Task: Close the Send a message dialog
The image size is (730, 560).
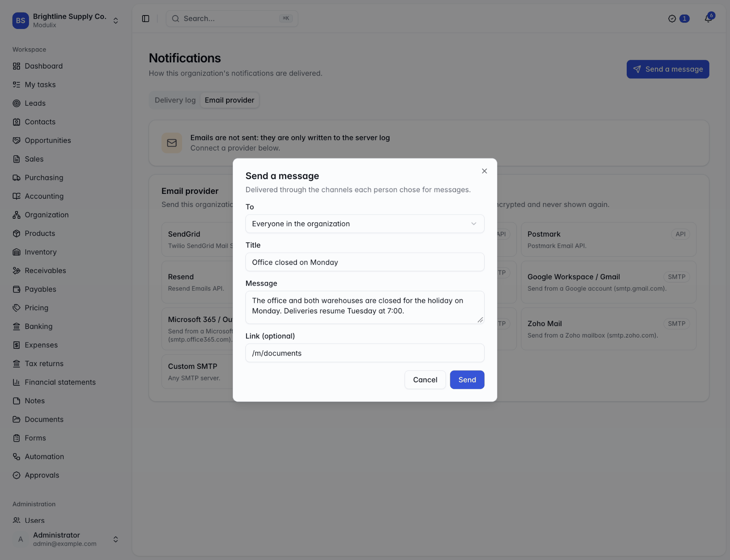Action: tap(484, 171)
